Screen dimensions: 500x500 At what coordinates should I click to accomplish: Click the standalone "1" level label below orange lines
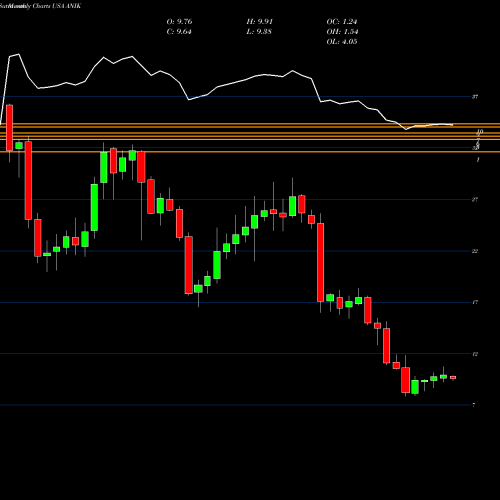point(478,160)
